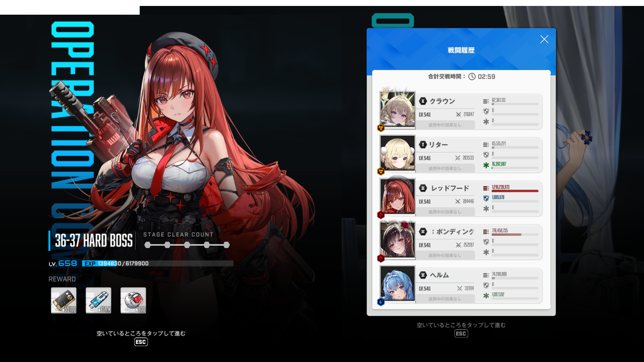Click iron element badge on クラウン portrait
Screen dimensions: 644x362
tap(381, 128)
